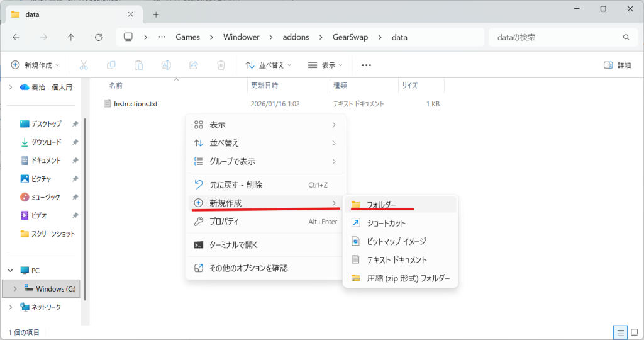The width and height of the screenshot is (644, 340).
Task: Click the 新規作成 button in the toolbar
Action: tap(35, 65)
